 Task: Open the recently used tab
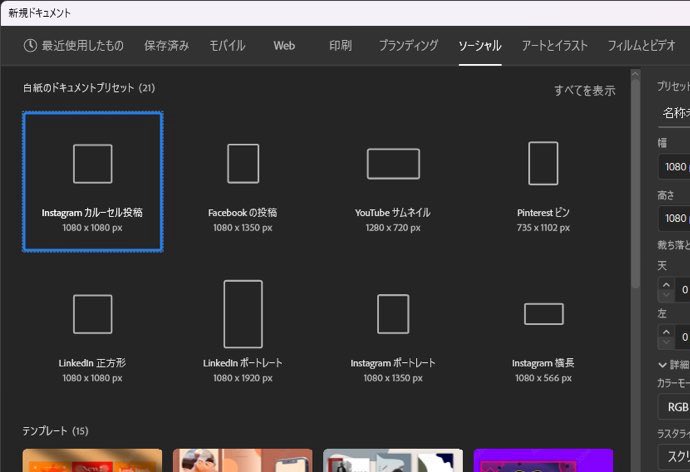tap(73, 46)
